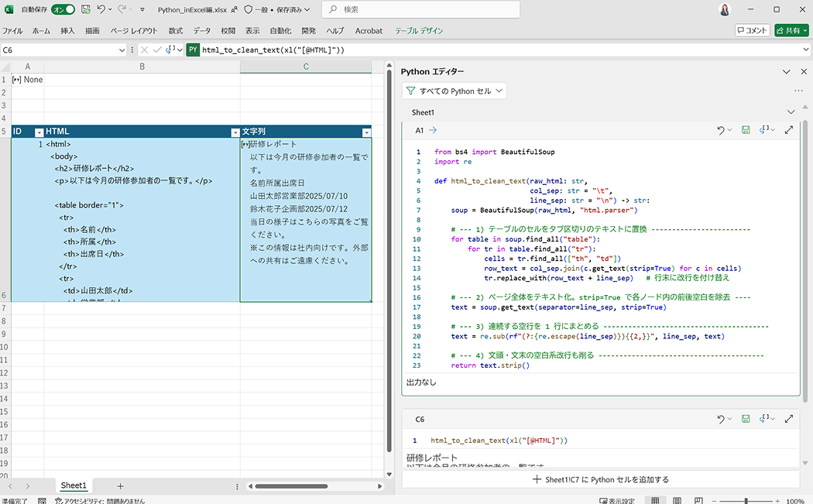Click the green PY formula bar badge
The image size is (813, 504).
coord(193,50)
